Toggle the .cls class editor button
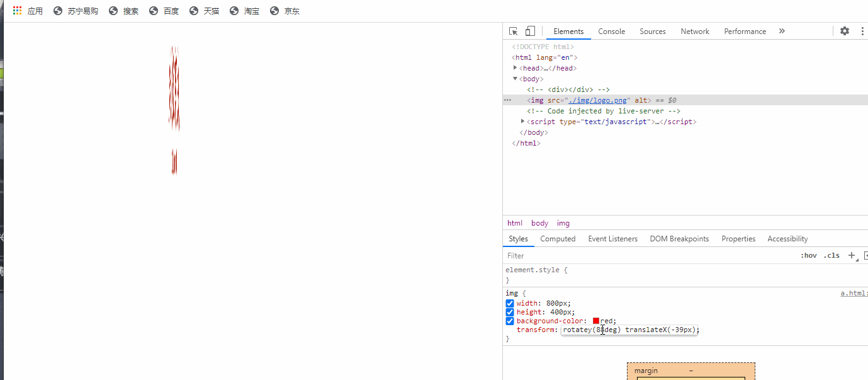Viewport: 868px width, 380px height. (x=831, y=255)
